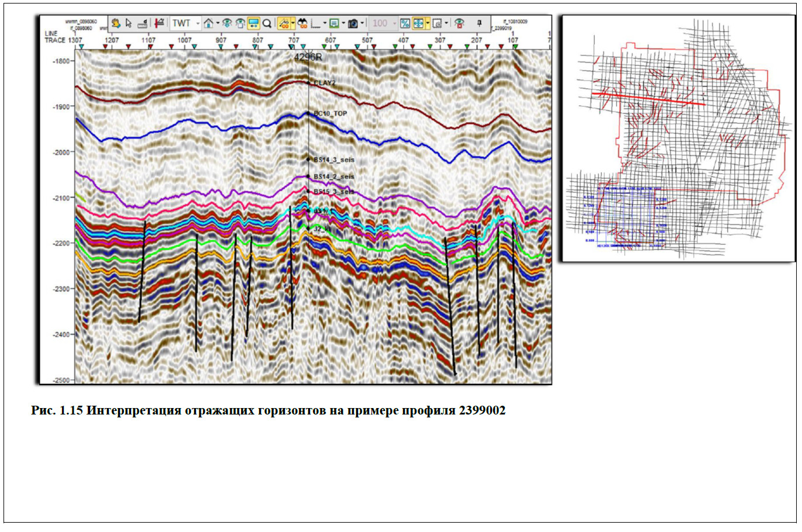This screenshot has height=532, width=802.
Task: Click the CLAY2 well marker label
Action: pyautogui.click(x=325, y=83)
